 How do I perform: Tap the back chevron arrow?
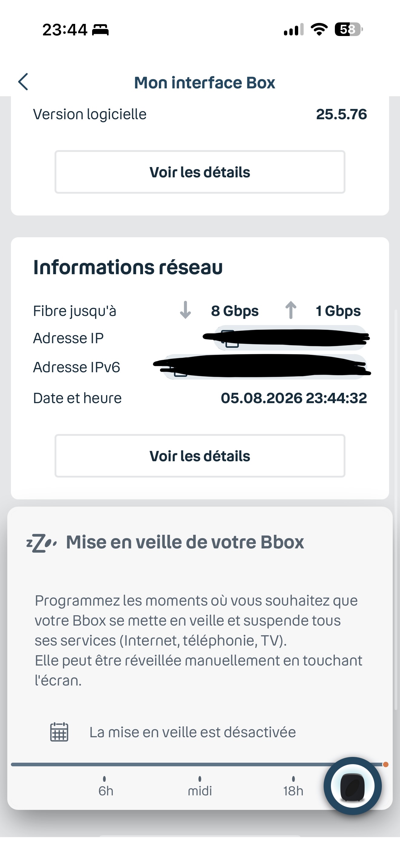pos(23,82)
